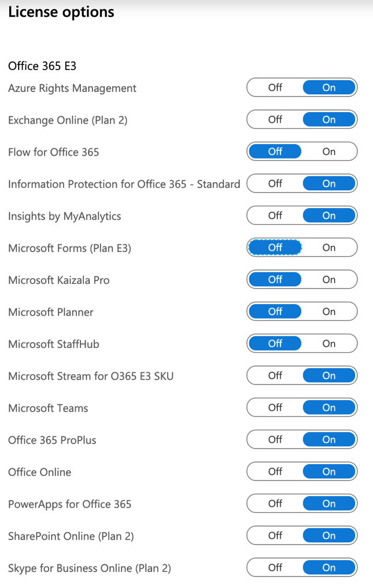Set SharePoint Online (Plan 2) to Off

point(275,535)
